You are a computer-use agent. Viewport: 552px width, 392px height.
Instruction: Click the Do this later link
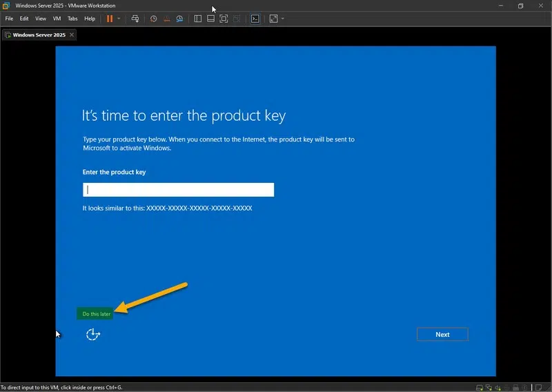tap(95, 314)
